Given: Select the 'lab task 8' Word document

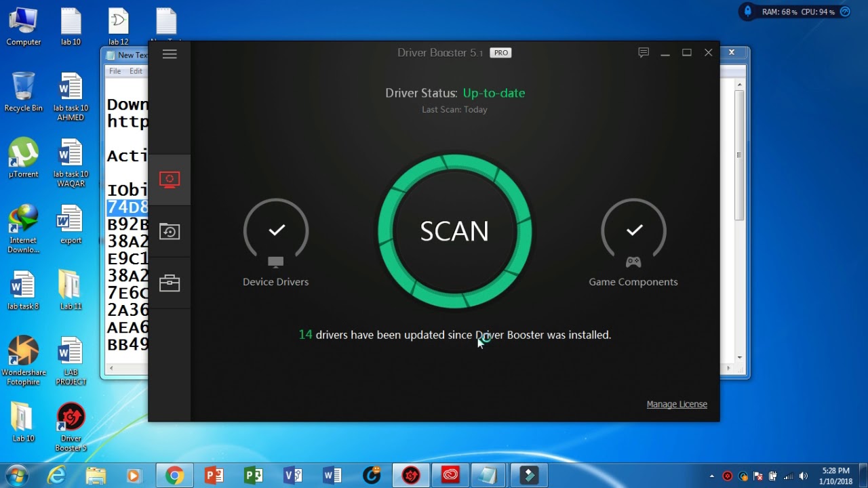Looking at the screenshot, I should [24, 291].
